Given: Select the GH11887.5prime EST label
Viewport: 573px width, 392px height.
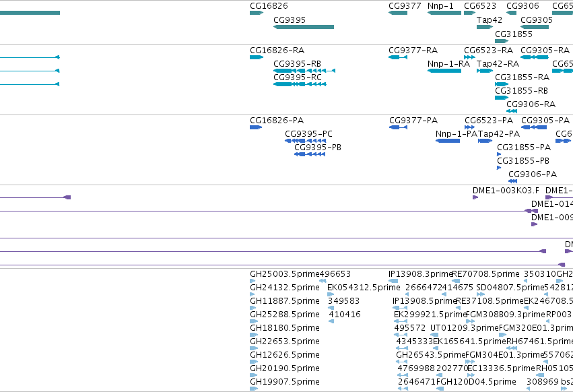Looking at the screenshot, I should [285, 301].
